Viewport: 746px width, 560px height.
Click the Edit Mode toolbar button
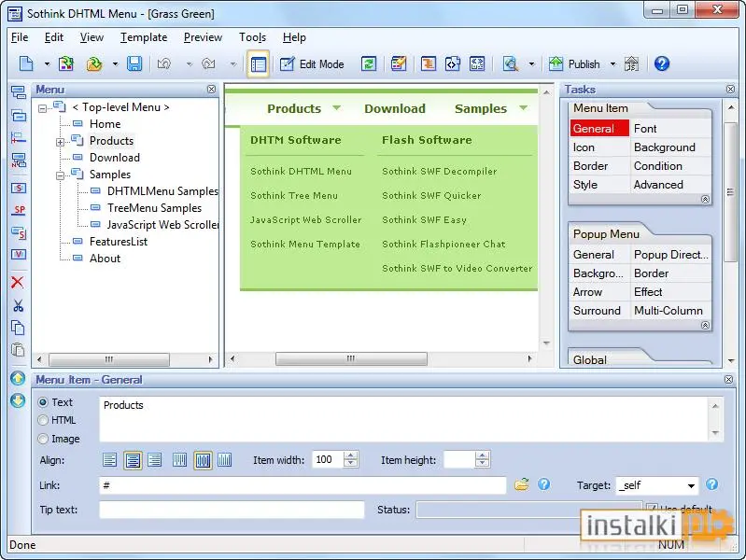tap(312, 63)
